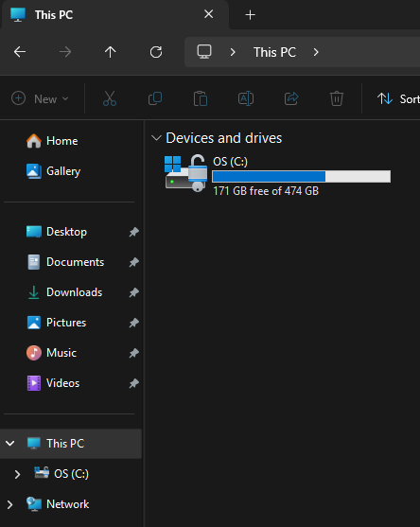This screenshot has height=527, width=420.
Task: Open chevron before This PC in address bar
Action: (233, 52)
